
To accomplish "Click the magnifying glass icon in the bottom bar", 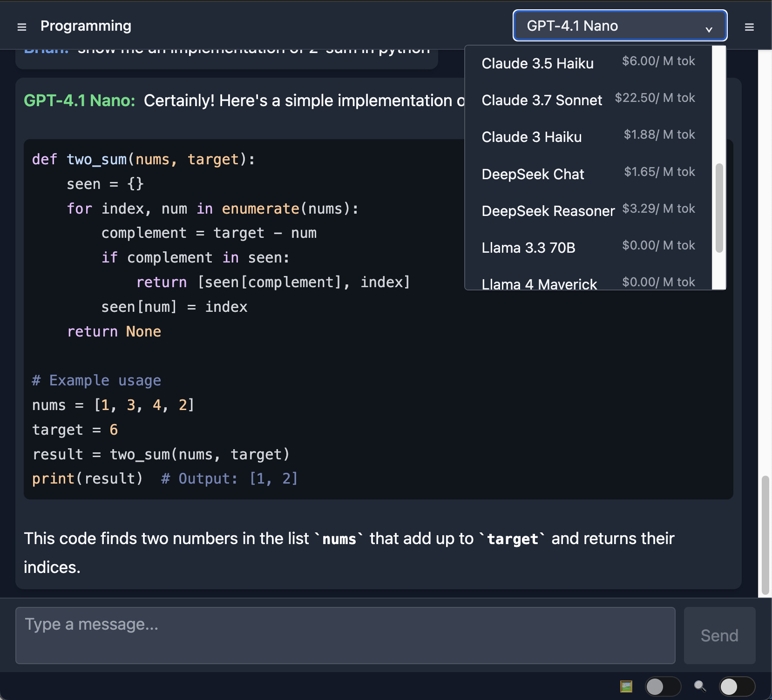I will point(700,686).
